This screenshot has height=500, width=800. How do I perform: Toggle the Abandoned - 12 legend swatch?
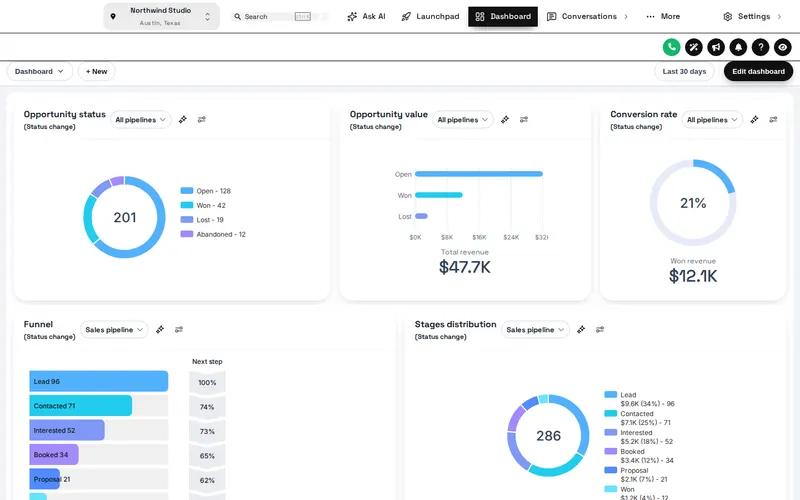coord(187,234)
